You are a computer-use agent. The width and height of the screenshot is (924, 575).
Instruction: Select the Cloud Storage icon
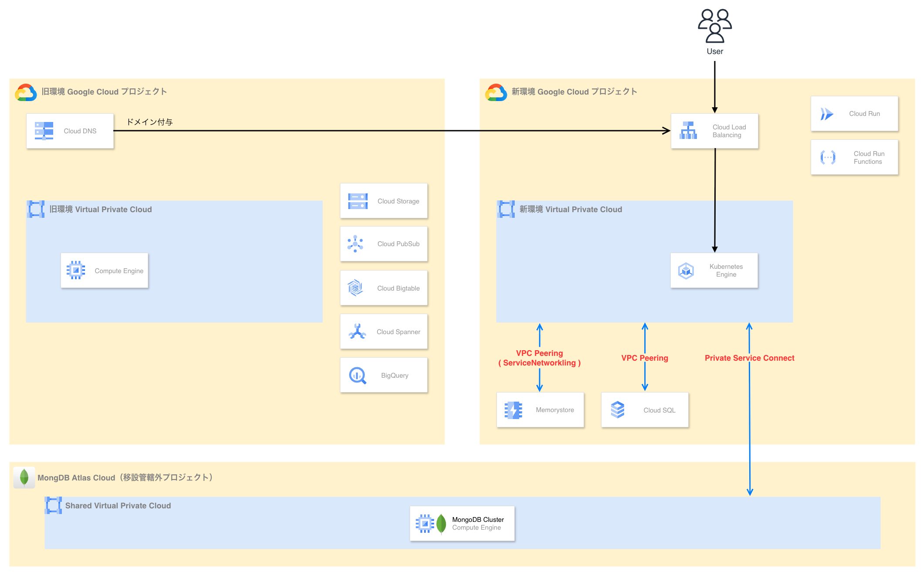click(x=358, y=201)
